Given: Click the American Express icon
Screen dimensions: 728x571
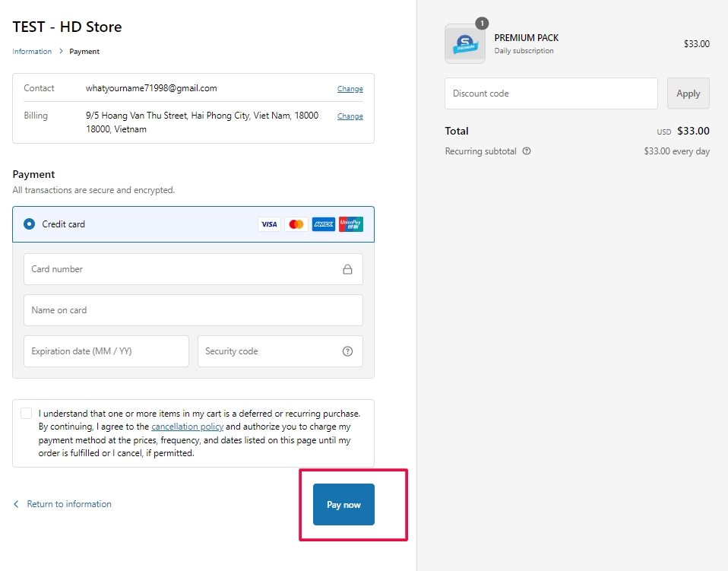Looking at the screenshot, I should pyautogui.click(x=324, y=224).
